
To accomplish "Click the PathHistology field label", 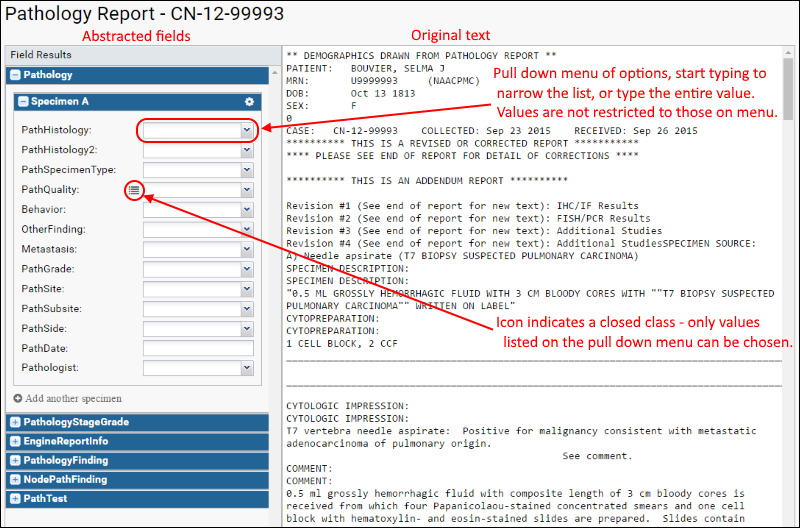I will click(56, 130).
